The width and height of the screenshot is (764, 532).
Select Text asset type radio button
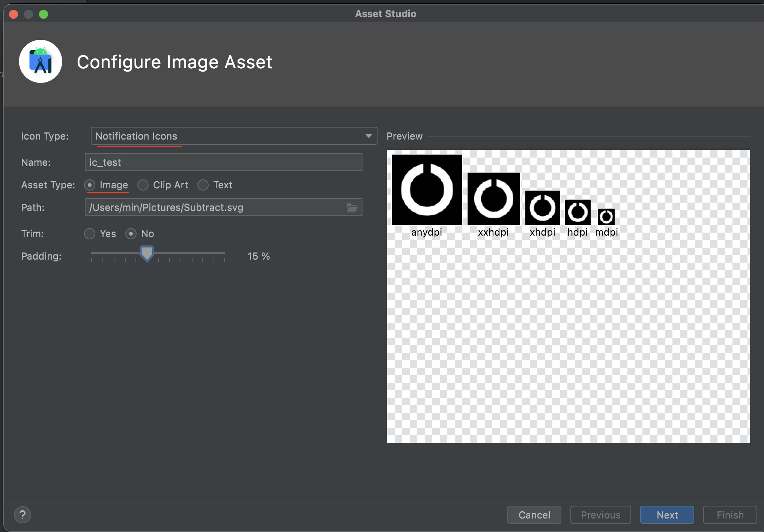[203, 185]
